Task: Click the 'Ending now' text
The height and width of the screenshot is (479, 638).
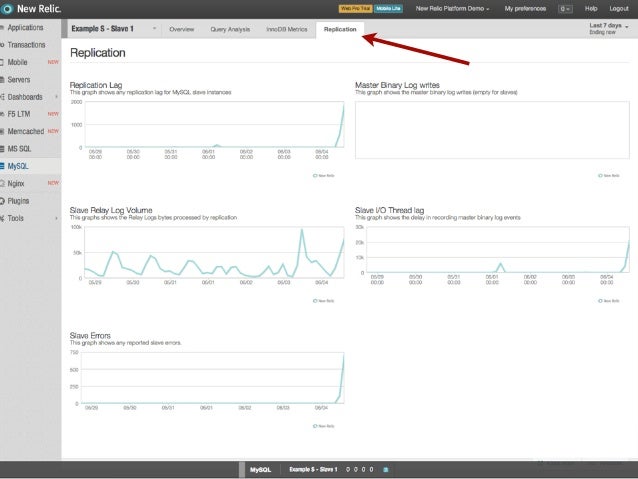Action: tap(603, 32)
